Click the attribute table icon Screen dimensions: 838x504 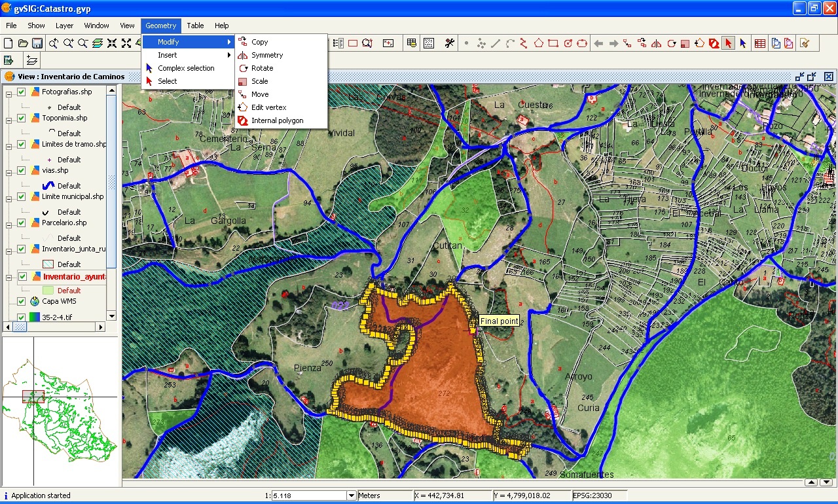[x=759, y=43]
